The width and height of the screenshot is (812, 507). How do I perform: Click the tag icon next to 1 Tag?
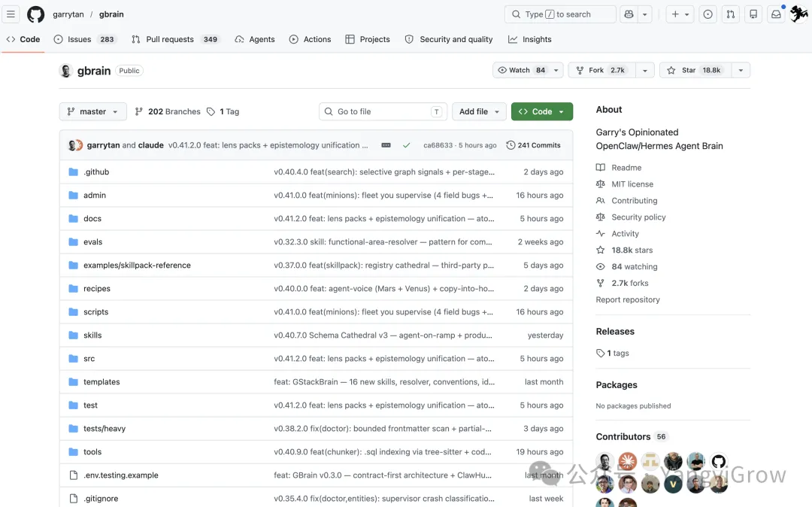(211, 111)
